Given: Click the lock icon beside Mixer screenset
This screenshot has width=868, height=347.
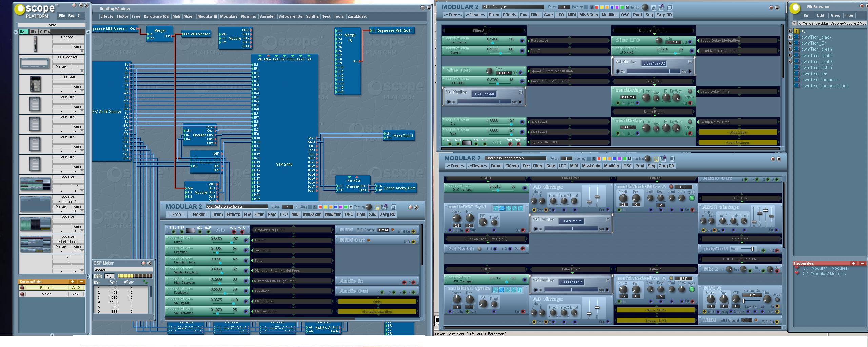Looking at the screenshot, I should tap(22, 294).
